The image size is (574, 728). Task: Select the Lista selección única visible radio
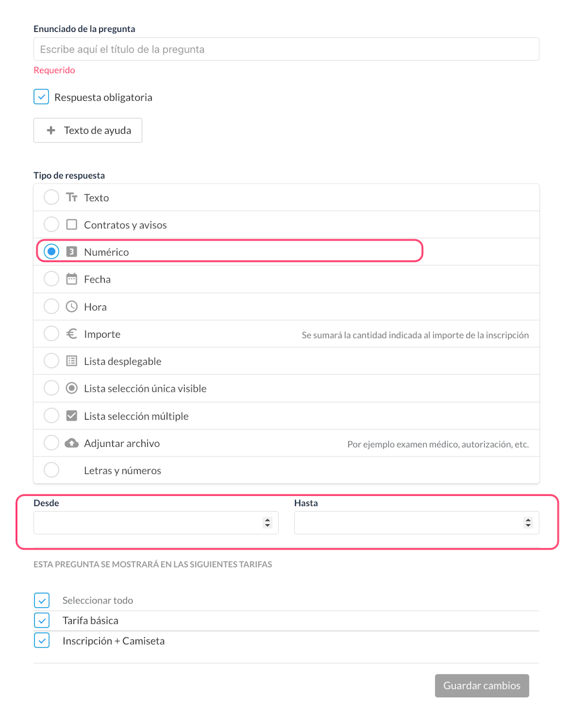[52, 388]
